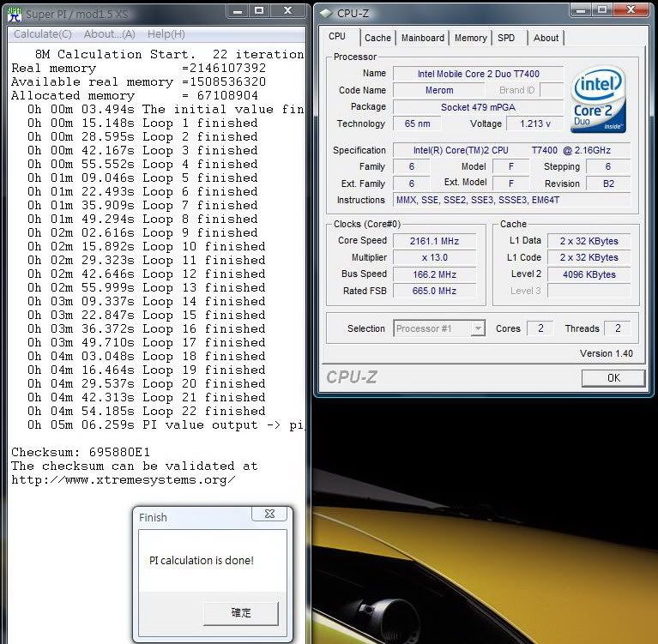Open the About...(A) menu in Super PI
Image resolution: width=658 pixels, height=644 pixels.
pos(110,34)
